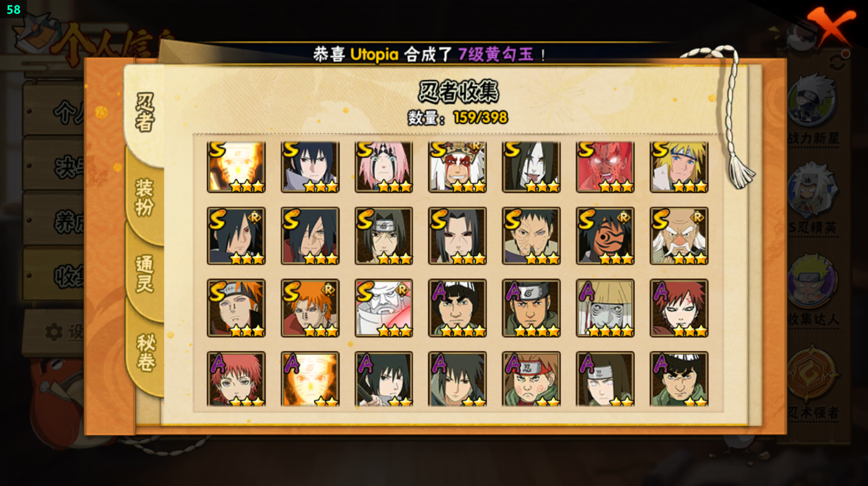Image resolution: width=868 pixels, height=486 pixels.
Task: Open the orange spiral-masked Tobi S-rank card
Action: 605,236
